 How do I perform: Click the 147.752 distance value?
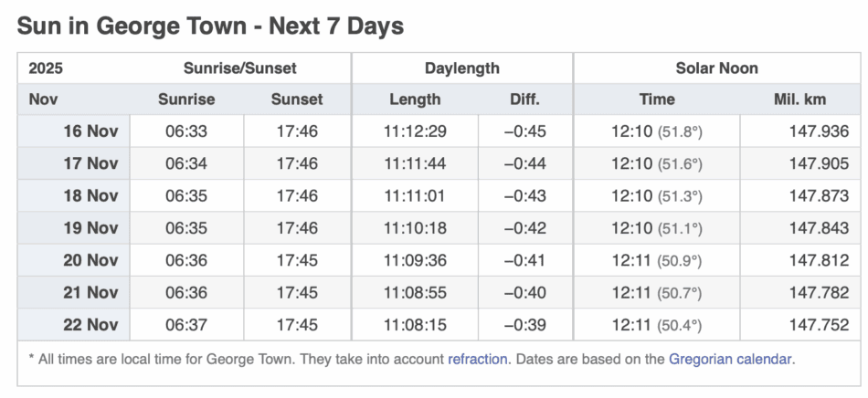[x=819, y=325]
